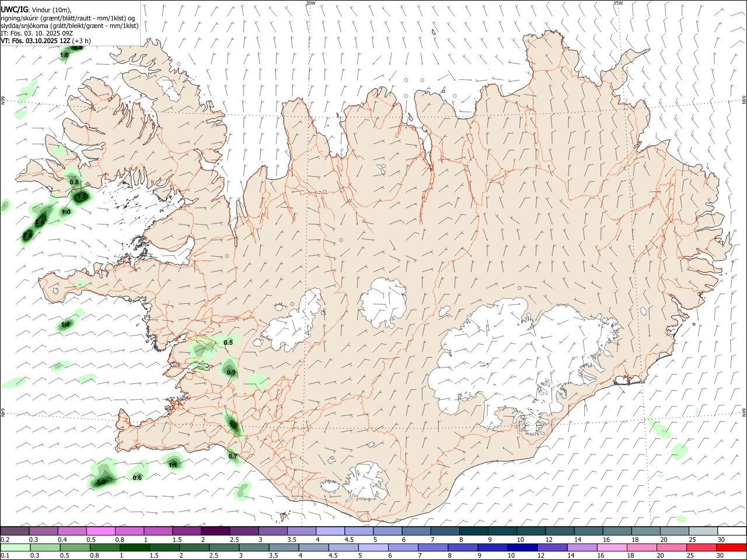Select the 'rigning/skúrir' legend description line
747x560 pixels.
(x=68, y=17)
